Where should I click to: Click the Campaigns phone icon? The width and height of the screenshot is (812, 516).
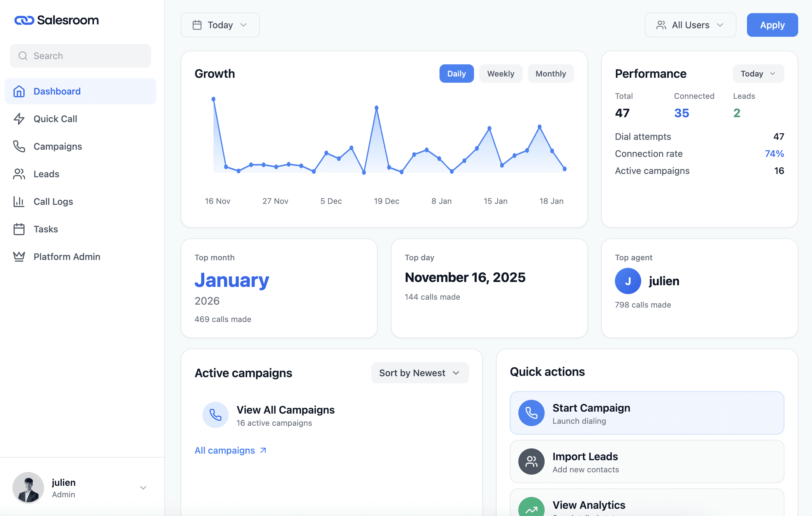pyautogui.click(x=19, y=146)
